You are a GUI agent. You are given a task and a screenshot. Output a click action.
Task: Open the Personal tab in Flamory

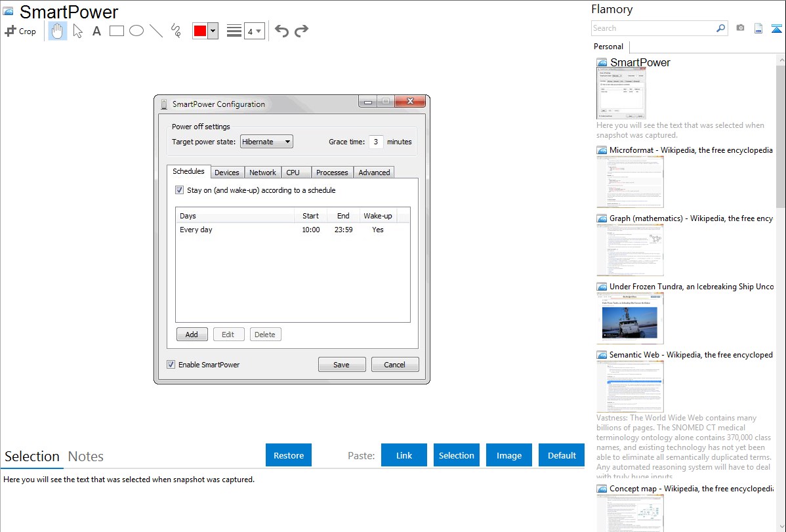608,47
